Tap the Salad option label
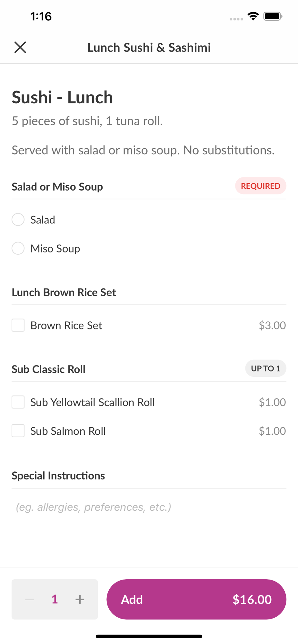 tap(43, 220)
